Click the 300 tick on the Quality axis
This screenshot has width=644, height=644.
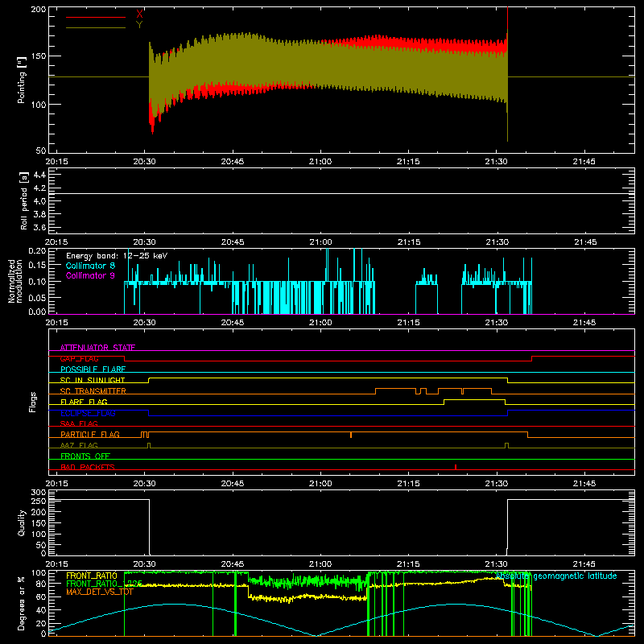coord(38,493)
